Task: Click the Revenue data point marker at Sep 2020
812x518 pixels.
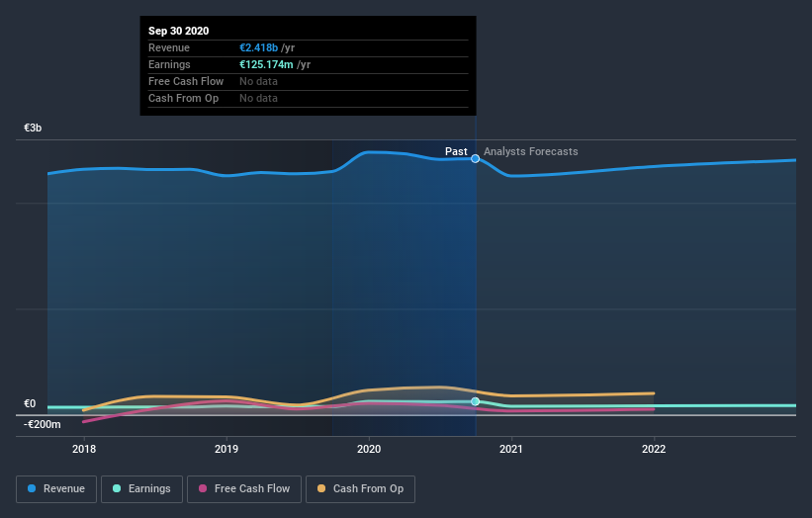Action: point(475,159)
